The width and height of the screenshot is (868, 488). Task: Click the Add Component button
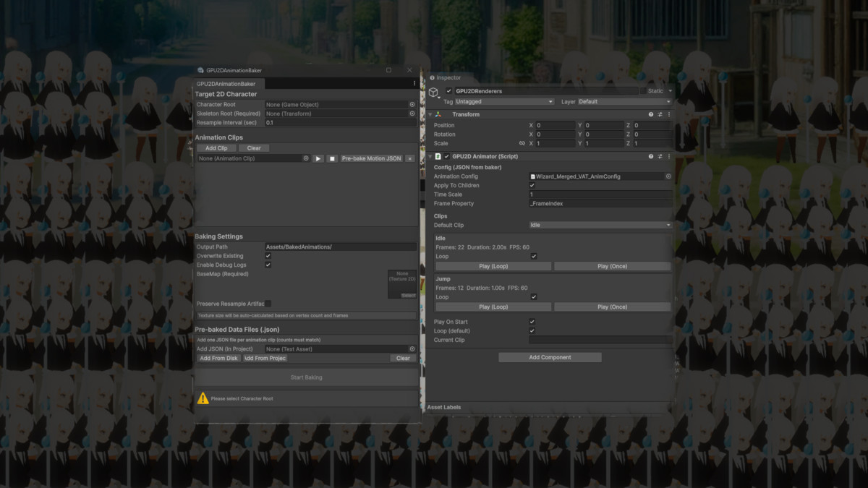point(550,357)
